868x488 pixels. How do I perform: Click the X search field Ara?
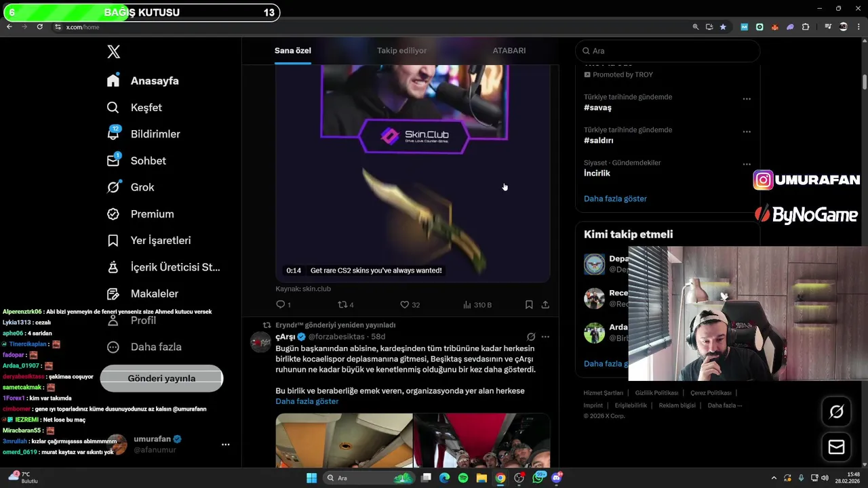tap(667, 51)
